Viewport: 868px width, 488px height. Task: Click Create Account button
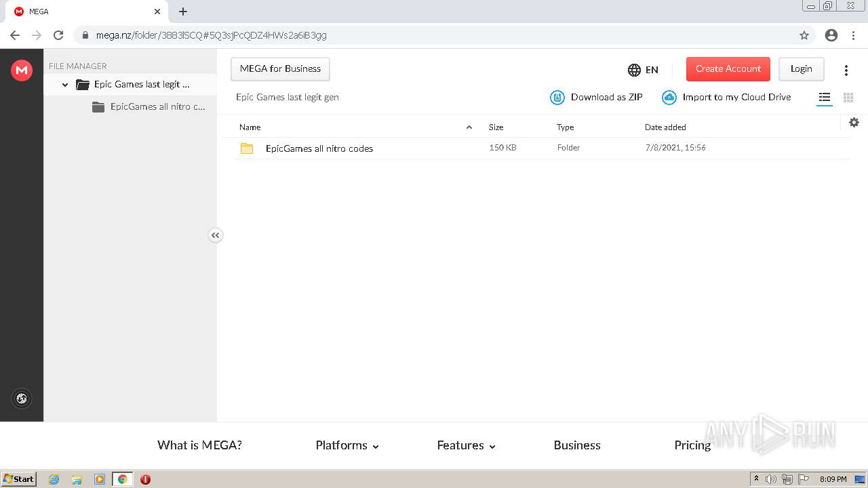tap(728, 69)
